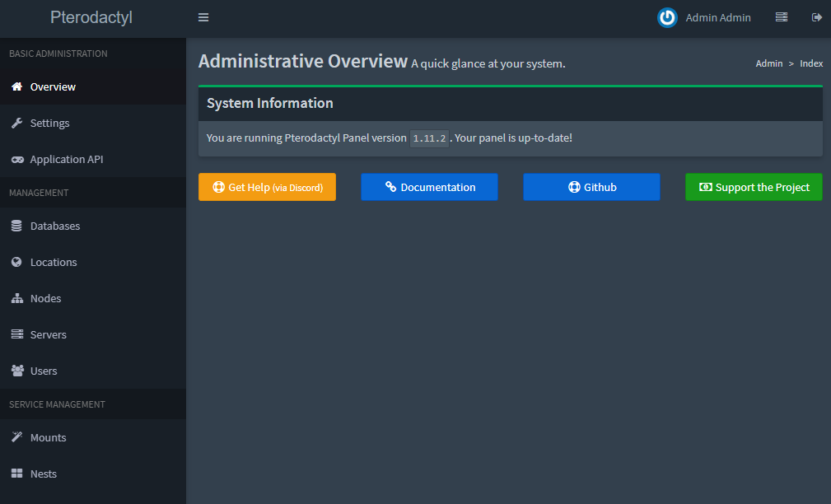Click the Index breadcrumb

[811, 63]
